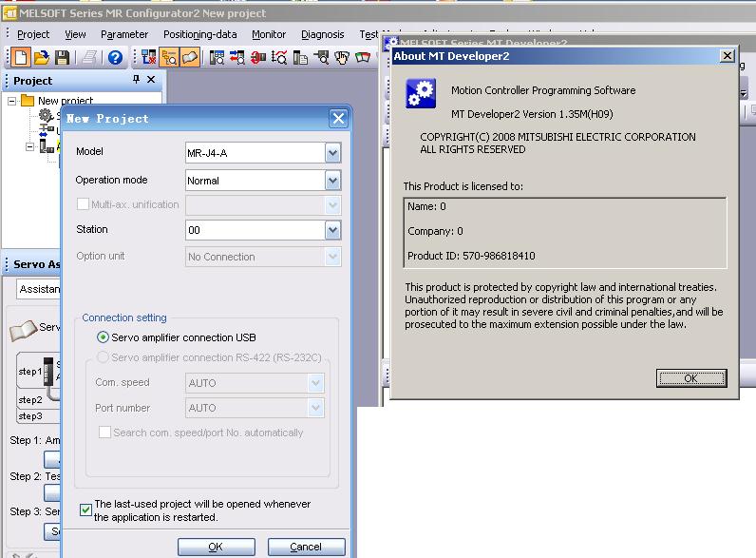This screenshot has height=558, width=756.
Task: Click OK in the About MT Developer2 dialog
Action: (x=690, y=378)
